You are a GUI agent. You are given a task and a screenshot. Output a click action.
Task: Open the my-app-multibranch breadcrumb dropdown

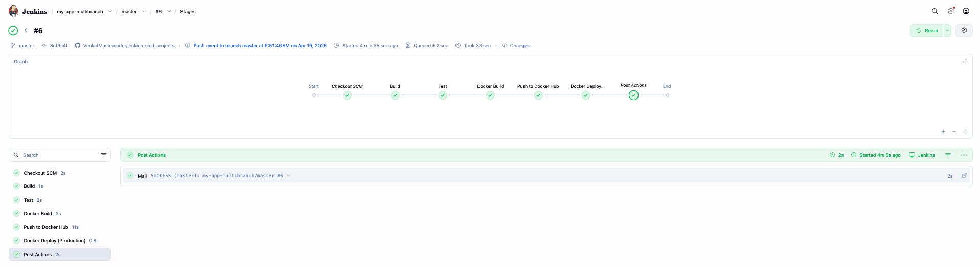click(x=110, y=11)
